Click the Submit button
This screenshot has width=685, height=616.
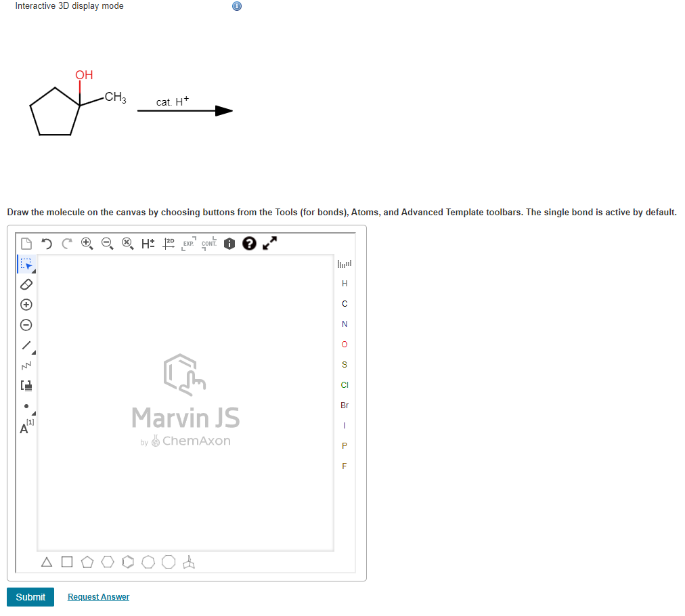tap(30, 596)
